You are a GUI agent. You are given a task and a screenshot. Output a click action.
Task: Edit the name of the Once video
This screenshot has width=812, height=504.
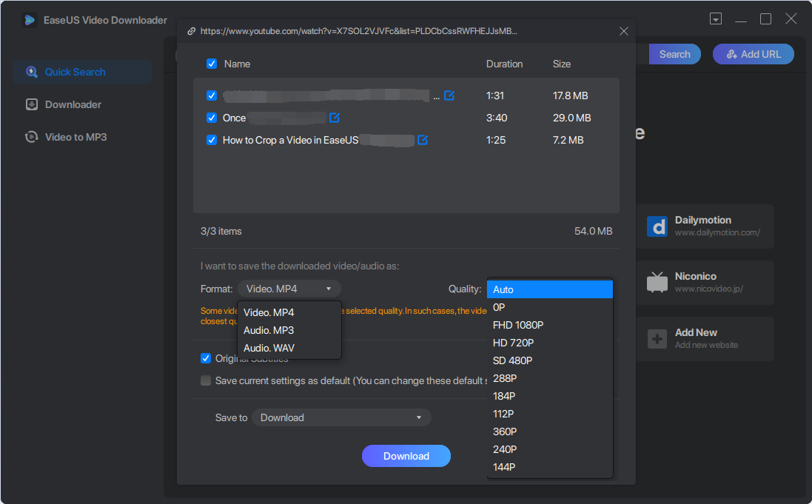pyautogui.click(x=335, y=118)
